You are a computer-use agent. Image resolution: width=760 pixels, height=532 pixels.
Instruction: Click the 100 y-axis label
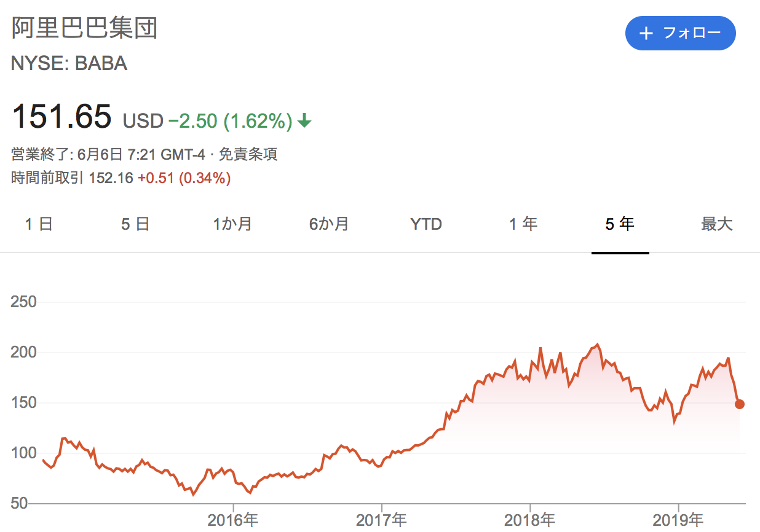(24, 453)
